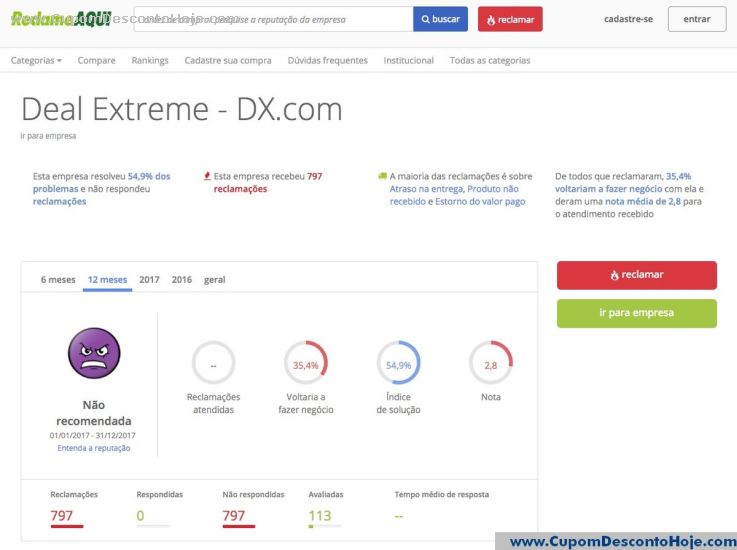Viewport: 737px width, 550px height.
Task: Click the company search input field
Action: (273, 19)
